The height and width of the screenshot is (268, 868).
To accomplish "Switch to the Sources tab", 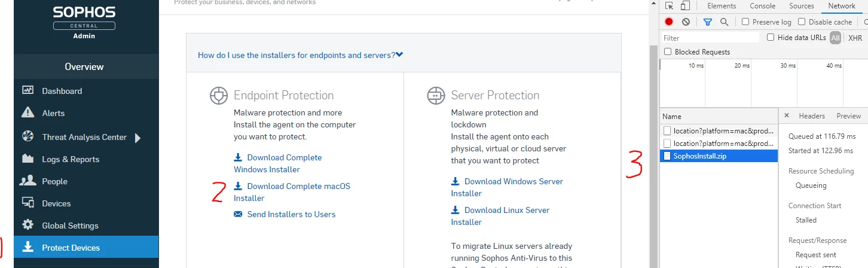I will click(802, 6).
